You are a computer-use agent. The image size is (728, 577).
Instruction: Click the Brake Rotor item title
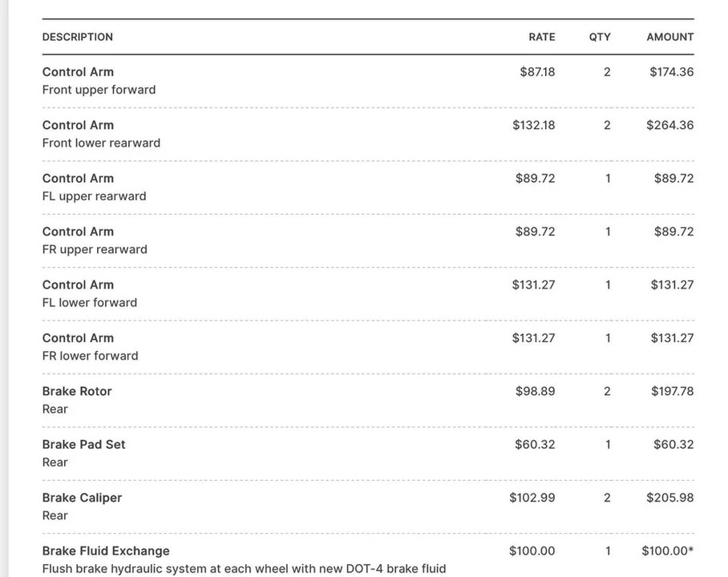(77, 391)
